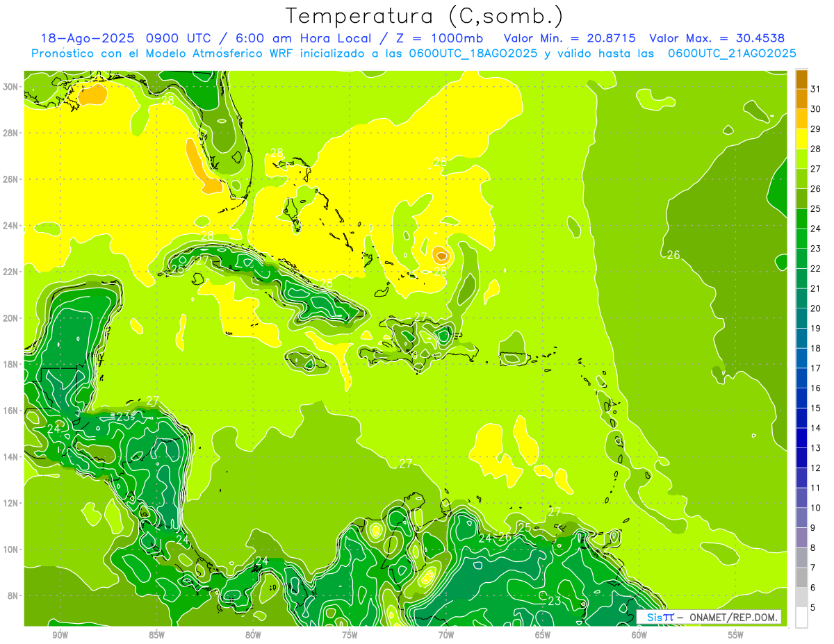Click the purple legend swatch between 9 and 10

click(x=801, y=518)
